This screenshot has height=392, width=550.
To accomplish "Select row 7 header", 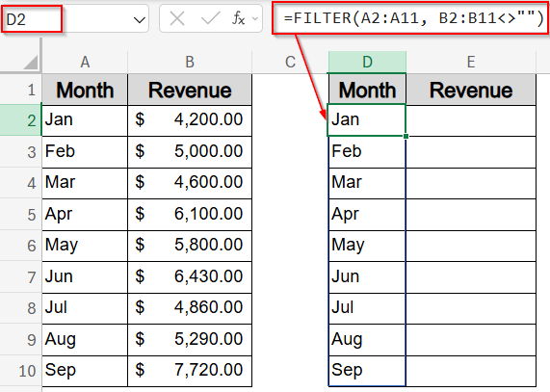I will pos(20,277).
